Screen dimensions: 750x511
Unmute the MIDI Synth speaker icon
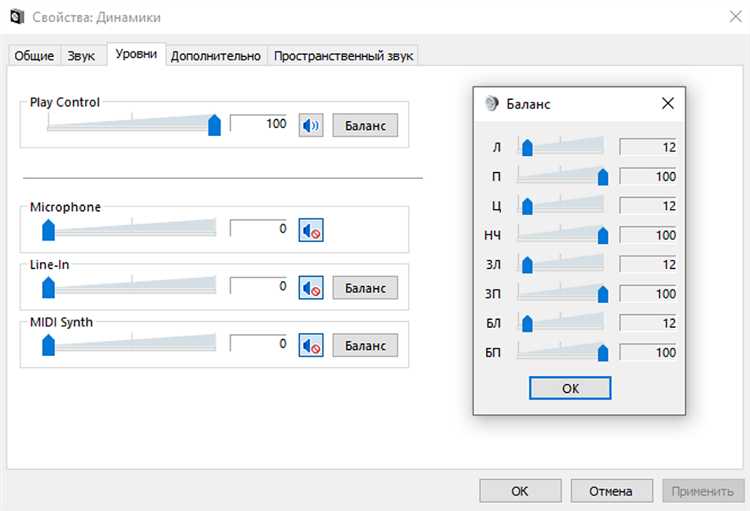tap(311, 345)
